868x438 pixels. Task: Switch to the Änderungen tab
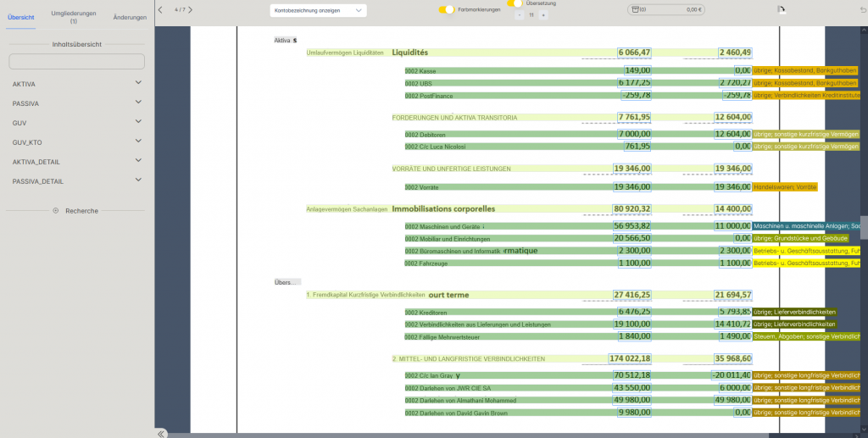[x=130, y=17]
